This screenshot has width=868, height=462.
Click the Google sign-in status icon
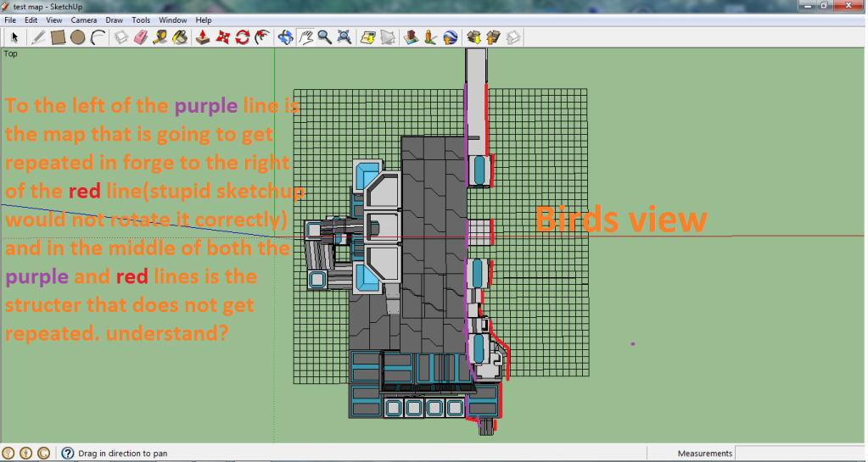[x=44, y=454]
